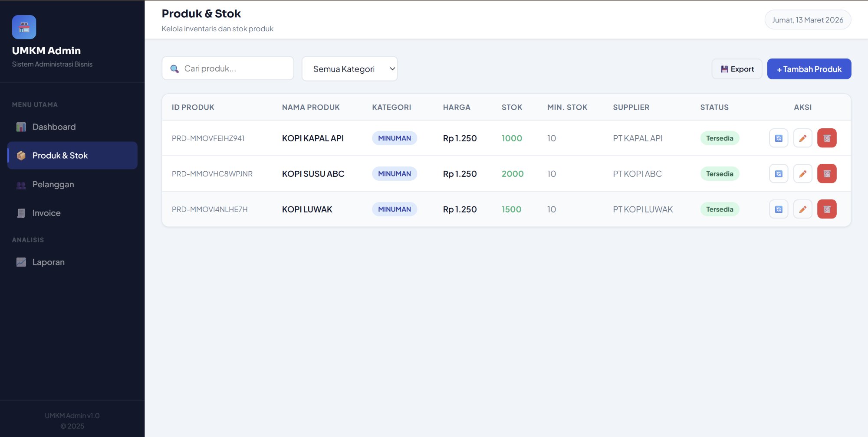The width and height of the screenshot is (868, 437).
Task: Delete KOPI KAPAL API with trash icon
Action: tap(826, 138)
